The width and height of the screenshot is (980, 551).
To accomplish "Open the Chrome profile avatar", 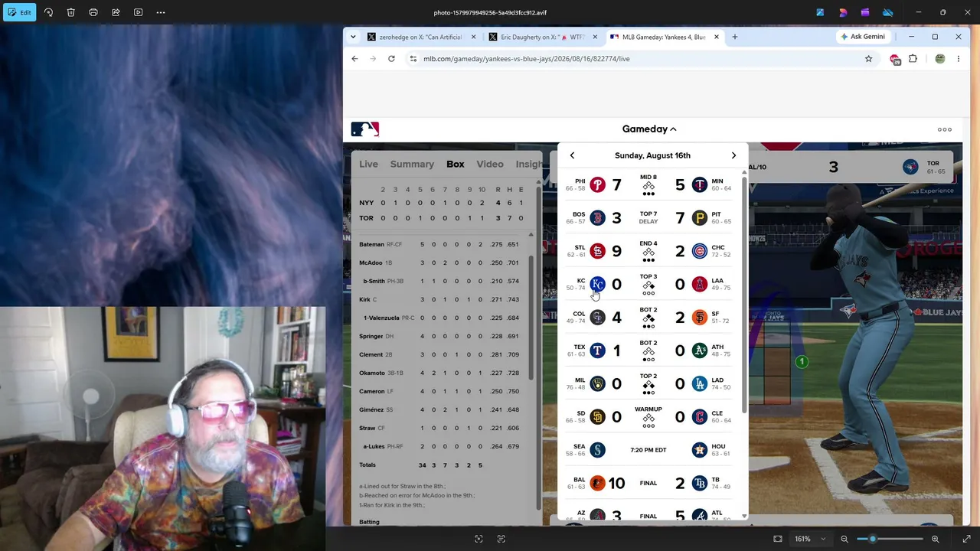I will pos(940,58).
